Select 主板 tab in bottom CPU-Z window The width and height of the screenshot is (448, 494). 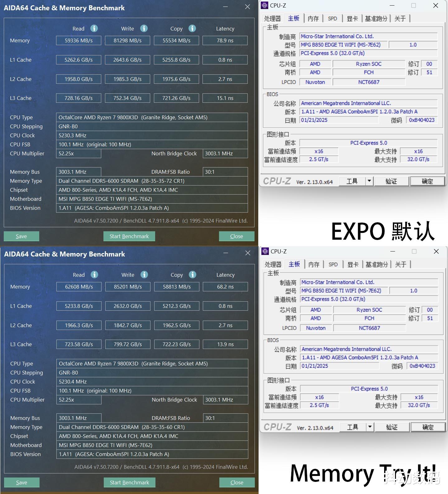(x=294, y=264)
